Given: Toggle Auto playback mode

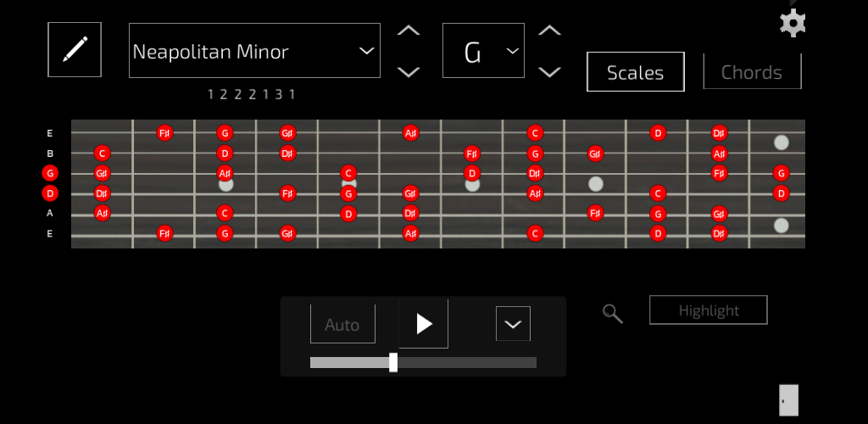Looking at the screenshot, I should pyautogui.click(x=342, y=324).
